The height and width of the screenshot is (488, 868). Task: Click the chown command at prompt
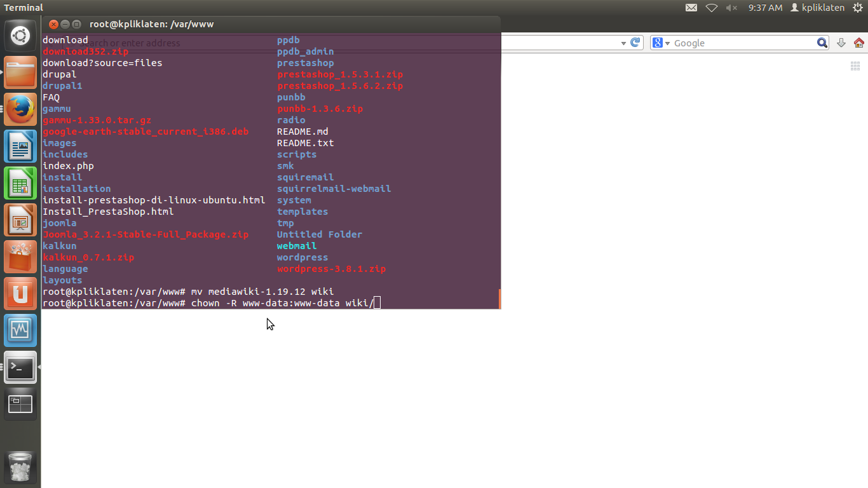pos(282,303)
